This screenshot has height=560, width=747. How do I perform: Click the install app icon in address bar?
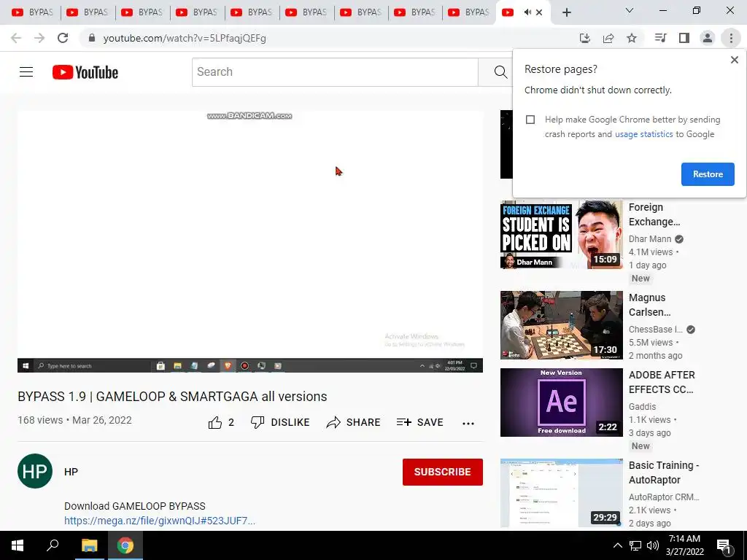(x=584, y=38)
